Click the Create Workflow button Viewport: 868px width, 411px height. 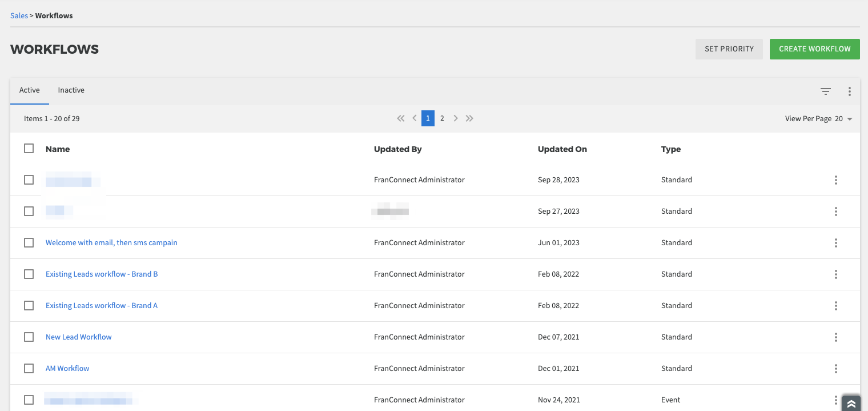(814, 49)
